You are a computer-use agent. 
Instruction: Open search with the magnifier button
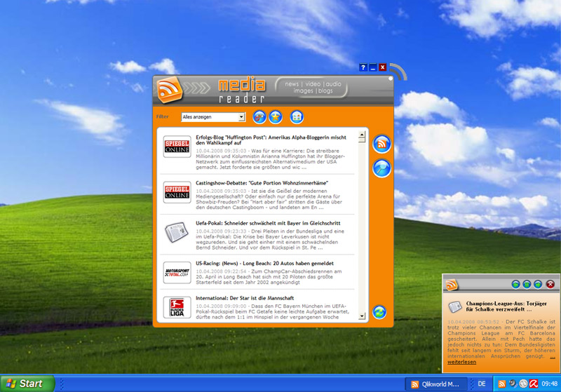(381, 168)
